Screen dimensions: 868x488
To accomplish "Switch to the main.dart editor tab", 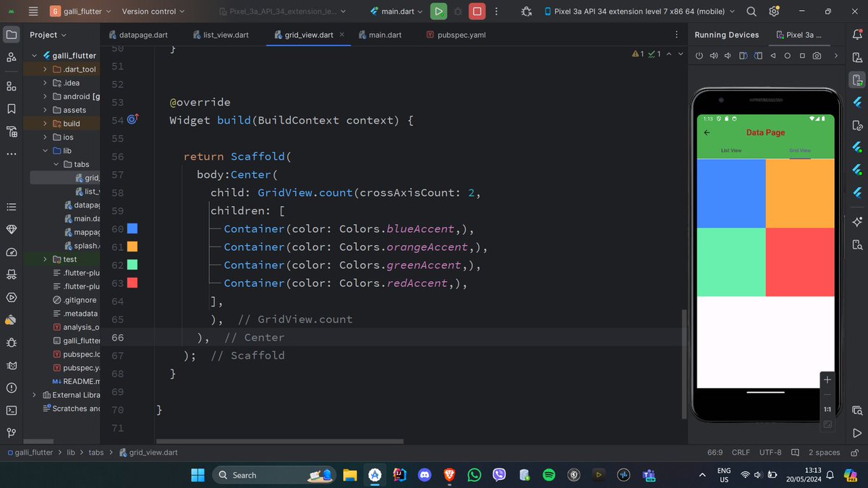I will 381,35.
